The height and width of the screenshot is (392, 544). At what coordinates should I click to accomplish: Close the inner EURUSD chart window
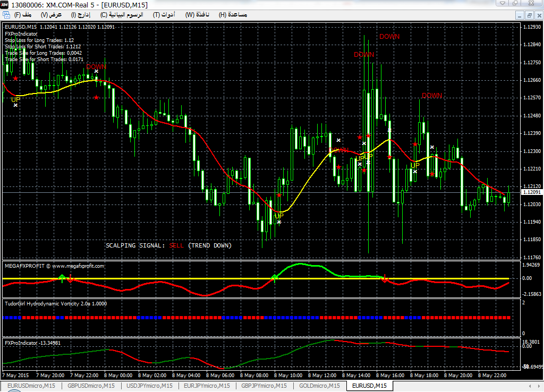point(539,15)
